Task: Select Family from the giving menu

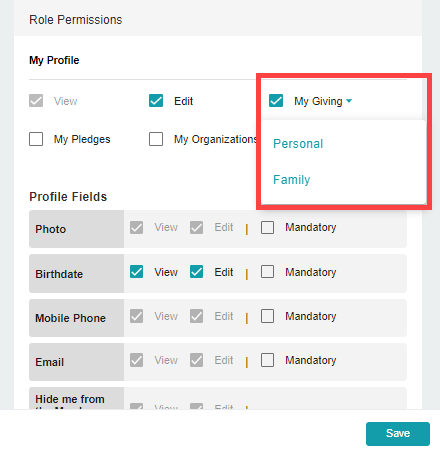Action: pos(291,180)
